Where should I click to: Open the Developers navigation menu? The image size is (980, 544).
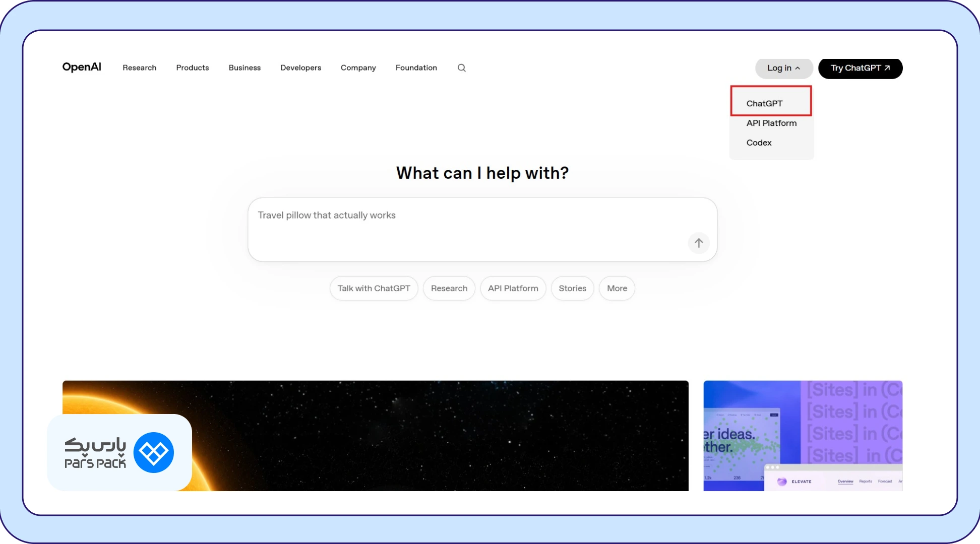[x=300, y=67]
